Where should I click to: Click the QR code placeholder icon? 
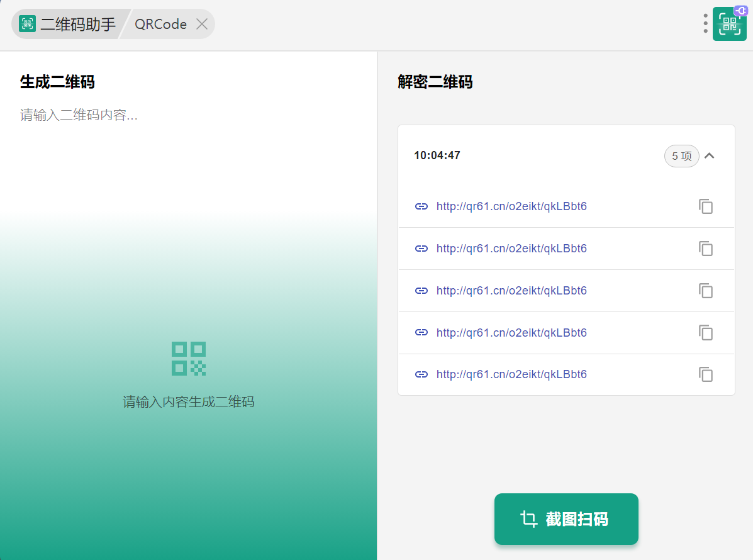(189, 359)
